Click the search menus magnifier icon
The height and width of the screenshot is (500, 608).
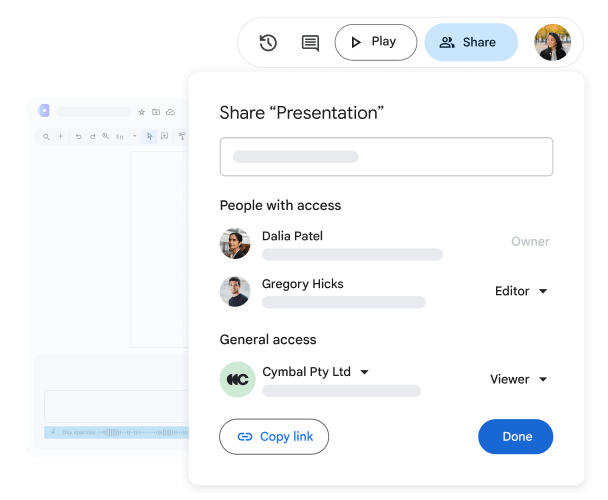[x=46, y=137]
